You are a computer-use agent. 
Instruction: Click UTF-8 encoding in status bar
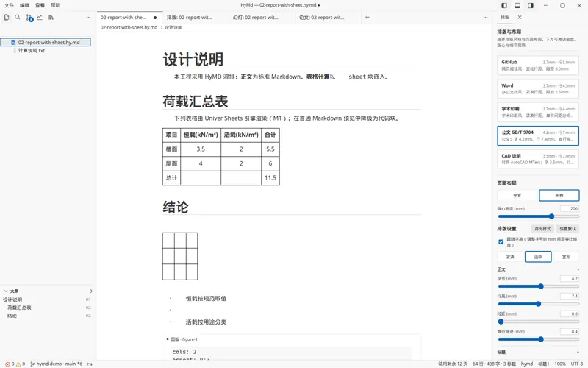[577, 364]
